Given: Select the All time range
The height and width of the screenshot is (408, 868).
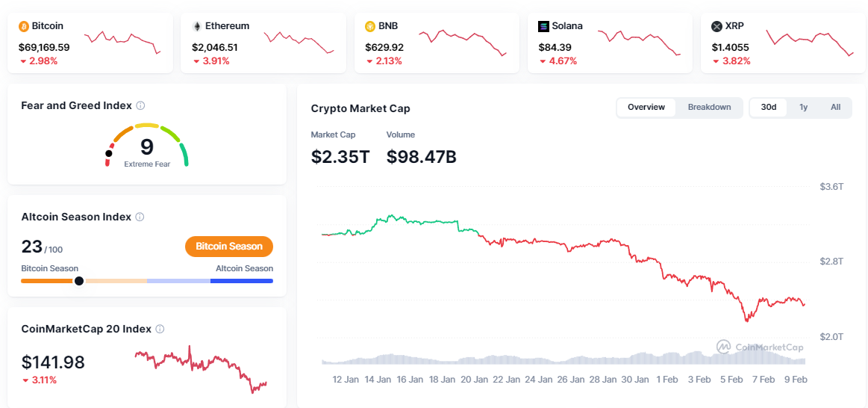Looking at the screenshot, I should click(x=835, y=108).
